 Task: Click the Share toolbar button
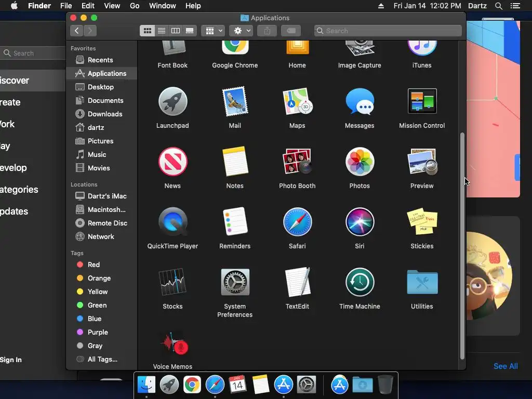268,31
